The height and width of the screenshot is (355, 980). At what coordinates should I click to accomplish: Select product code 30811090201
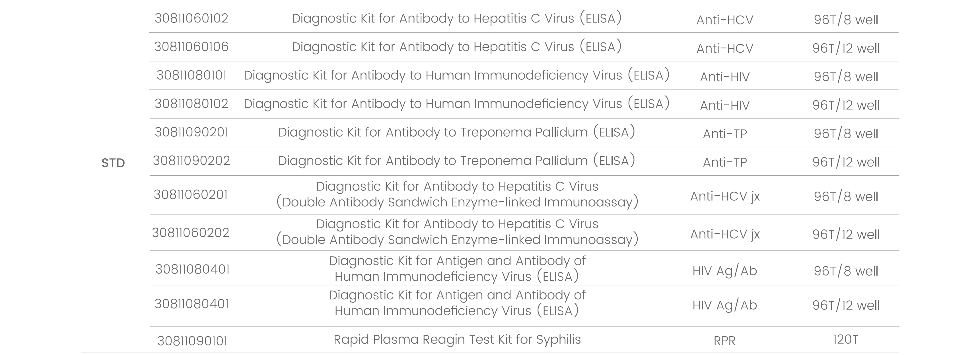191,132
